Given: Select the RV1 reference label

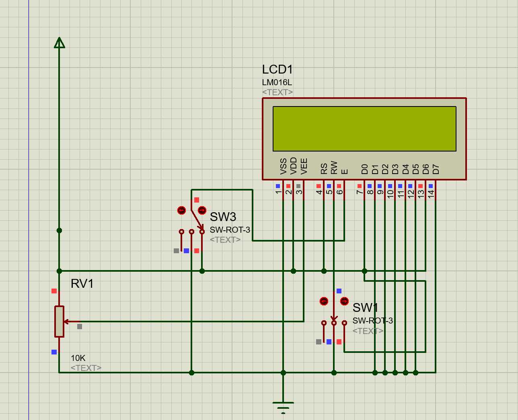Looking at the screenshot, I should pyautogui.click(x=82, y=284).
